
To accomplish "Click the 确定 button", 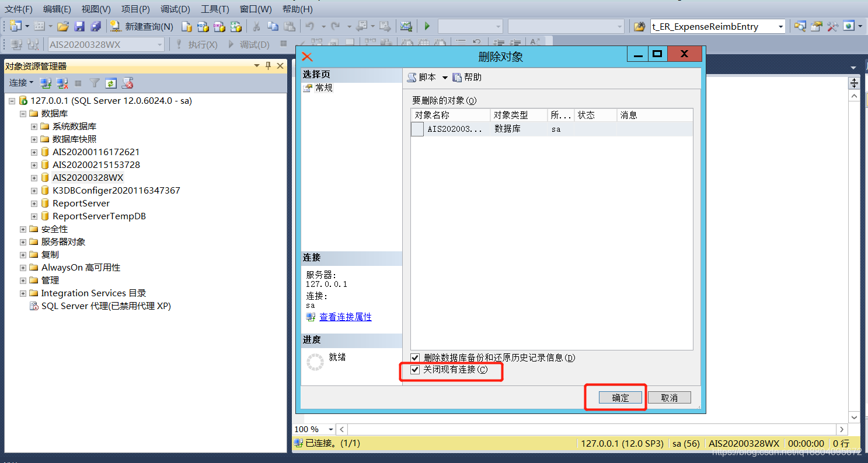I will (621, 398).
